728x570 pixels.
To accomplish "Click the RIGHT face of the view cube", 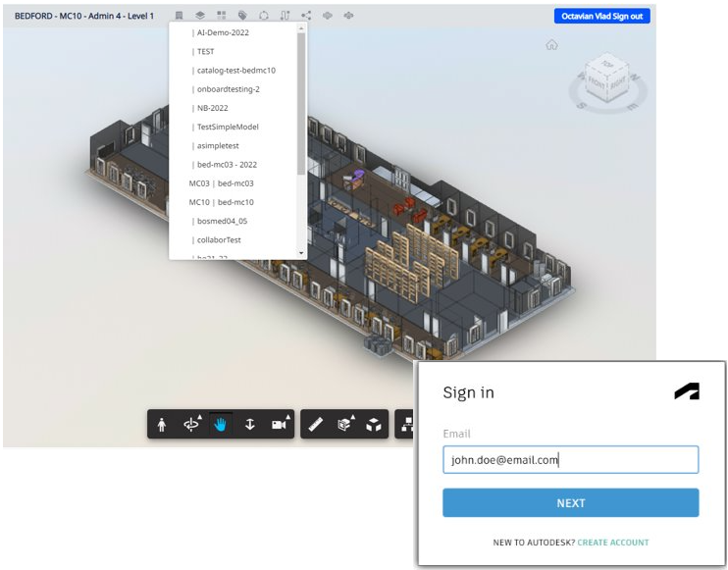I will 618,82.
